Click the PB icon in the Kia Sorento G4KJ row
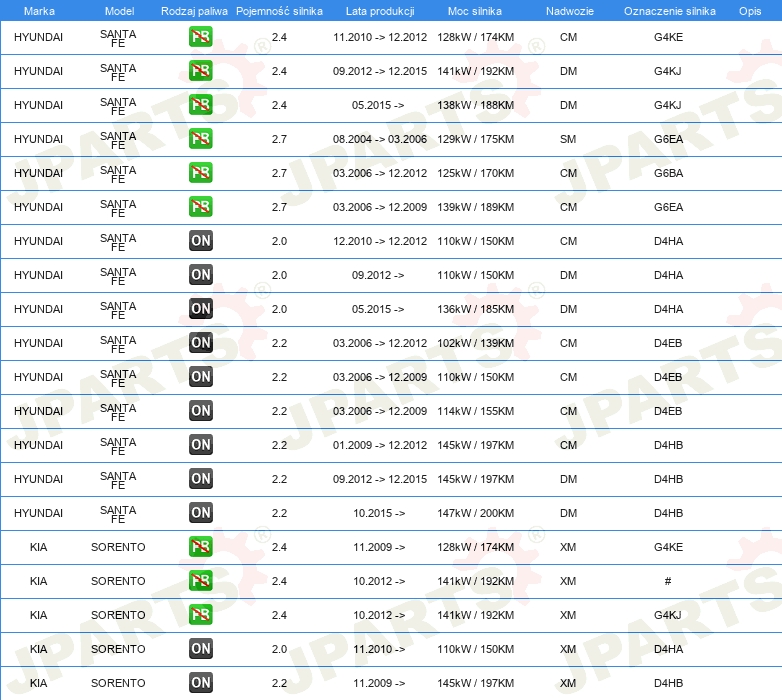This screenshot has width=782, height=700. pyautogui.click(x=200, y=614)
